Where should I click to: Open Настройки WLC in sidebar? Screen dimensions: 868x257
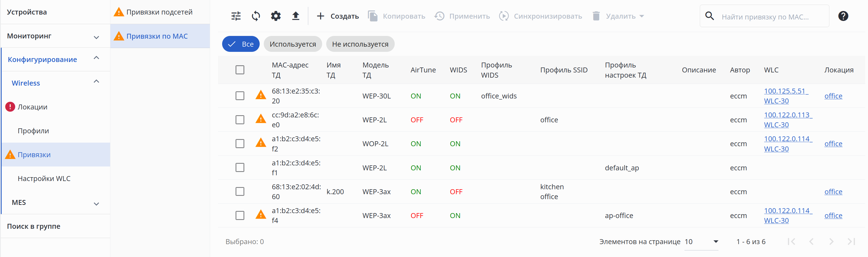click(44, 178)
